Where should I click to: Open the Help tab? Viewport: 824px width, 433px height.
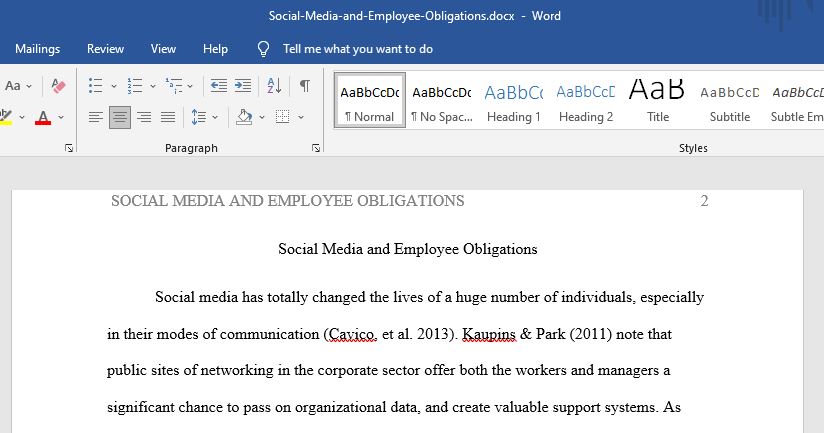point(215,49)
